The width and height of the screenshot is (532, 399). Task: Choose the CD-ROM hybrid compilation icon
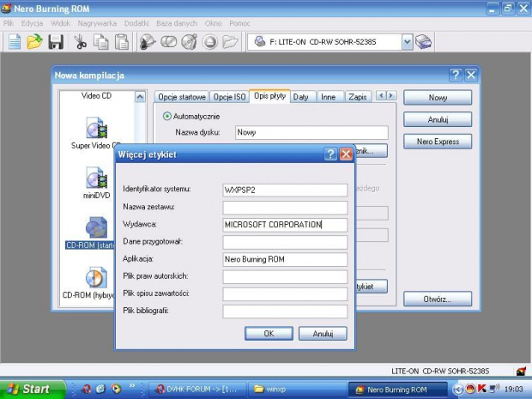click(x=96, y=279)
